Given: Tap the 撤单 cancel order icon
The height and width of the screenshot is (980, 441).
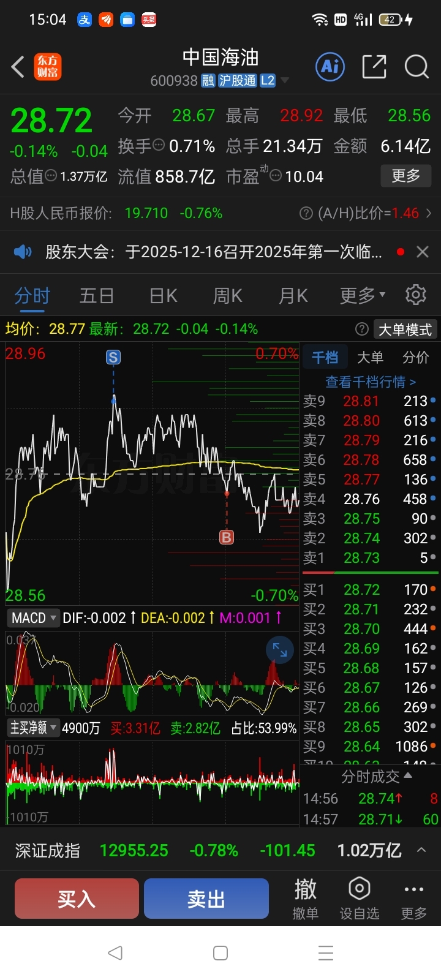Looking at the screenshot, I should 305,899.
